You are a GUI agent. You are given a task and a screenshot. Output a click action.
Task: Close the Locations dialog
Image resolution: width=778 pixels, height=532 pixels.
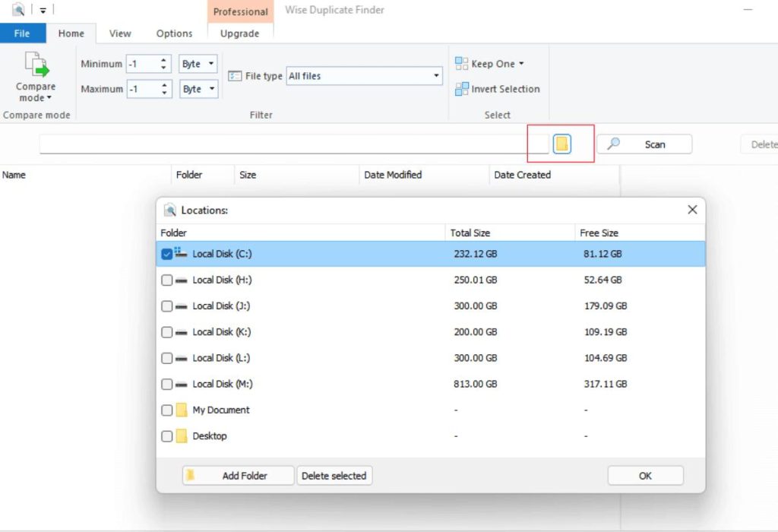[x=692, y=210]
